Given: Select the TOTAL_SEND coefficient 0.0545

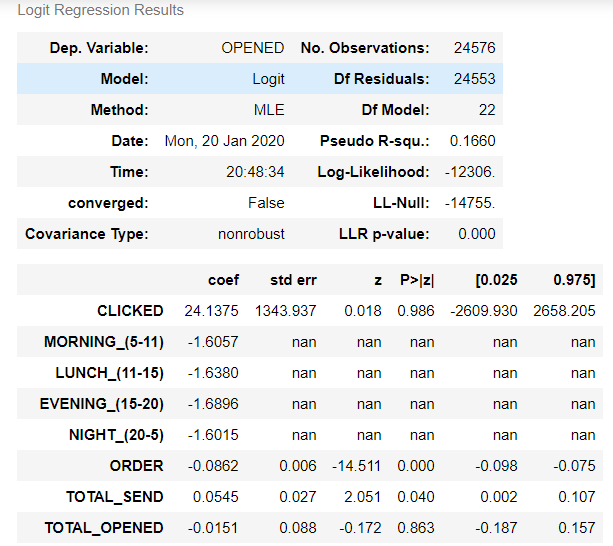Looking at the screenshot, I should pos(215,497).
